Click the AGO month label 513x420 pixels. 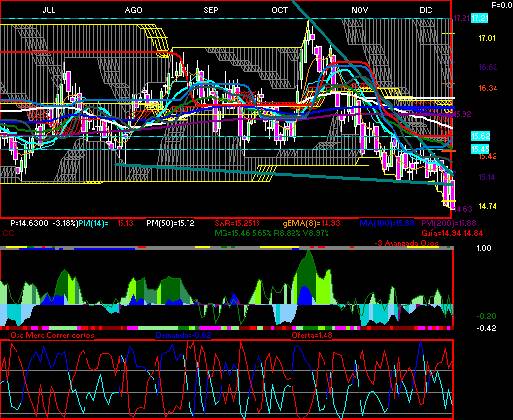(x=133, y=10)
